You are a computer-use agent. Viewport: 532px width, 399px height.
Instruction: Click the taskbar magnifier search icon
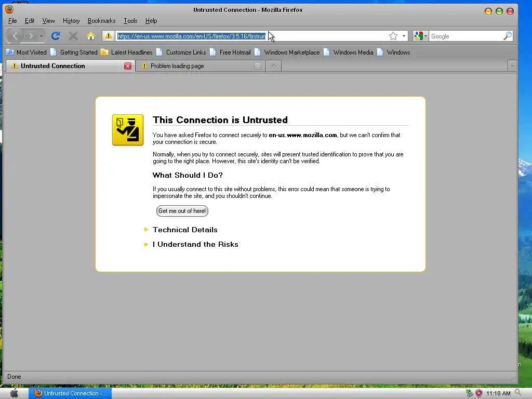(x=518, y=393)
